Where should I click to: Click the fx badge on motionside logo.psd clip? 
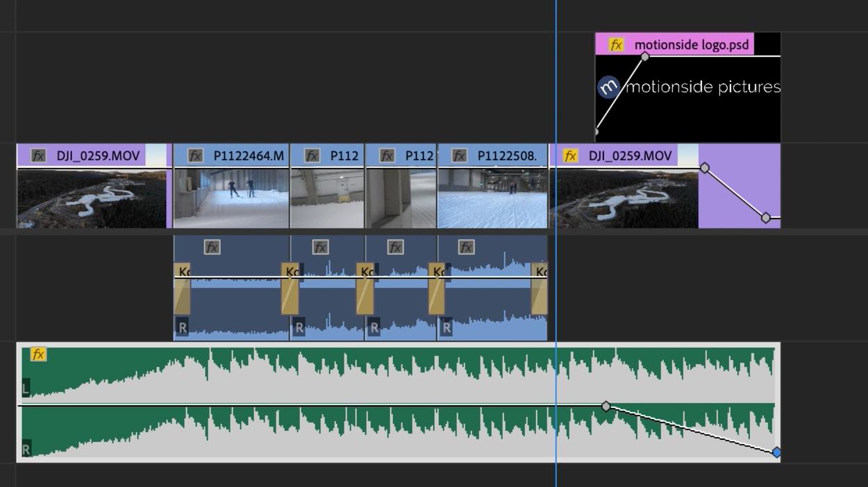point(616,45)
